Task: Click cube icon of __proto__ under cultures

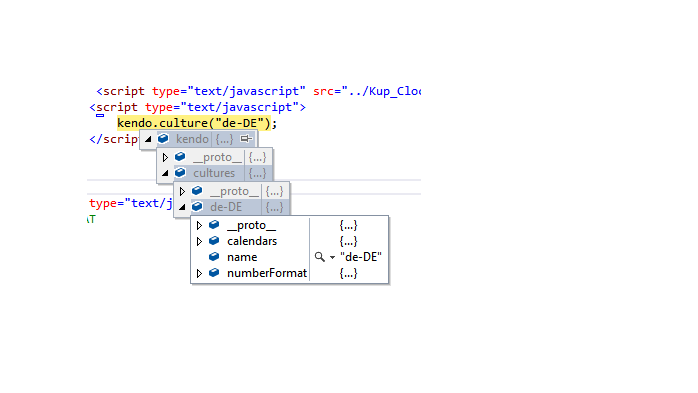Action: (197, 190)
